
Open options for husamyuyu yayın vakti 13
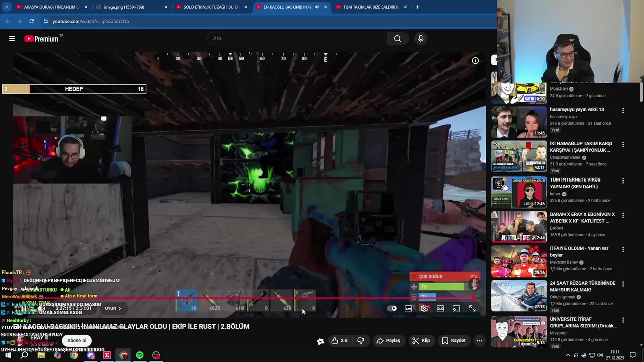point(623,110)
